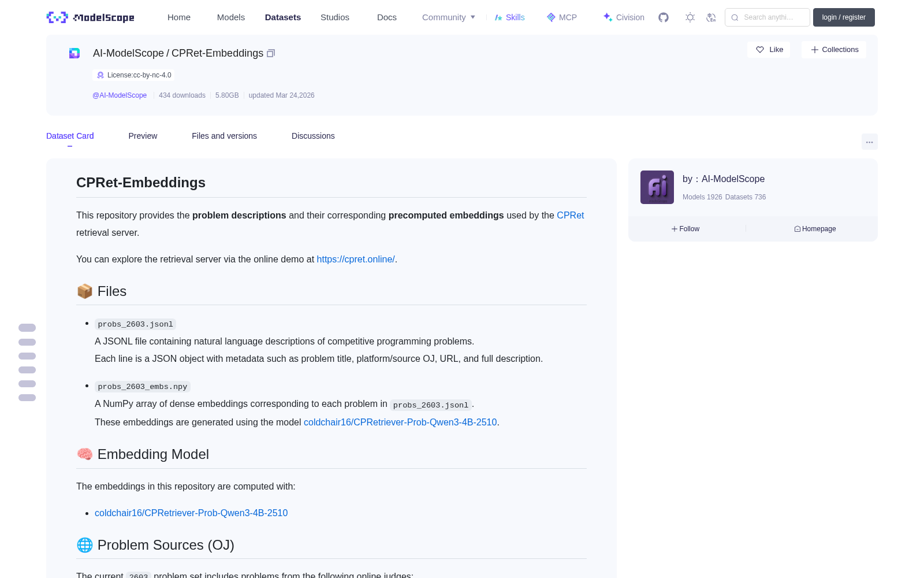
Task: Click the CPRet-Embeddings card heading
Action: (141, 183)
